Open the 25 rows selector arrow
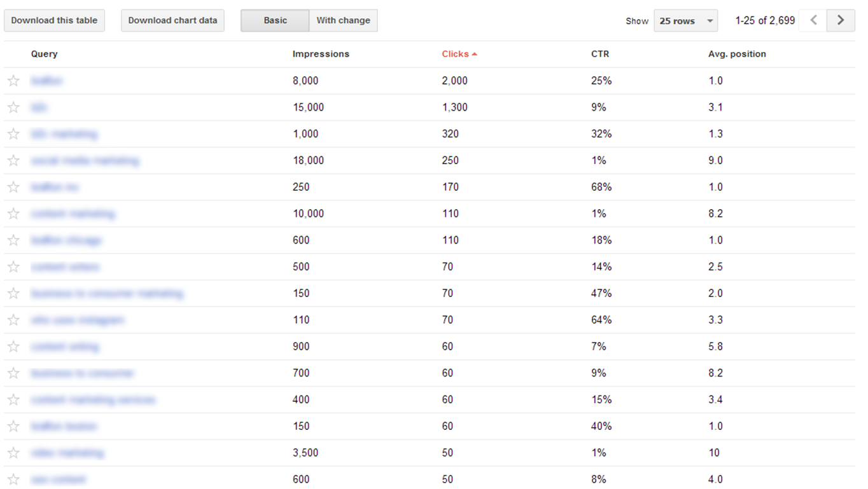The image size is (868, 489). coord(708,20)
